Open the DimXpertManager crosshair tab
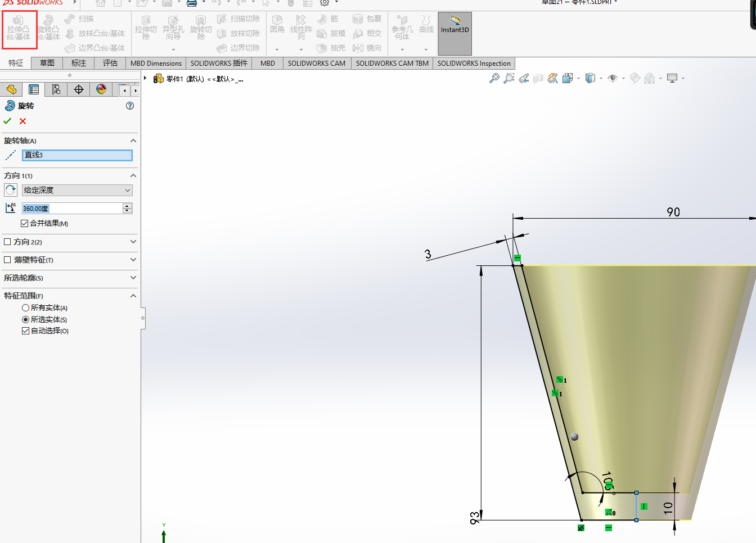Viewport: 756px width, 543px height. pyautogui.click(x=79, y=89)
